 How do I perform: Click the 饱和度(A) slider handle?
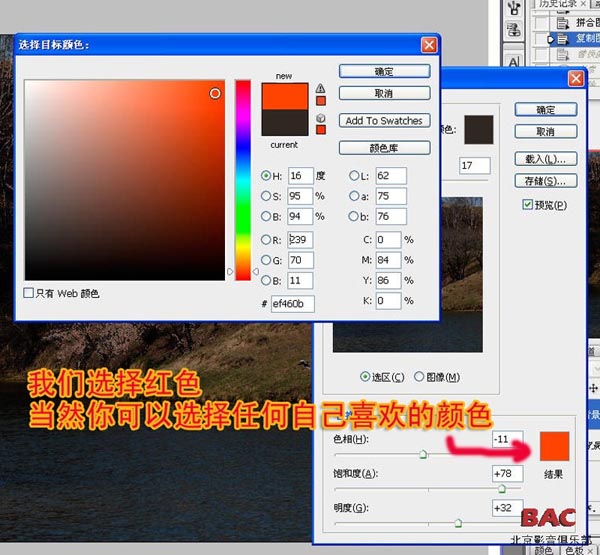(502, 488)
